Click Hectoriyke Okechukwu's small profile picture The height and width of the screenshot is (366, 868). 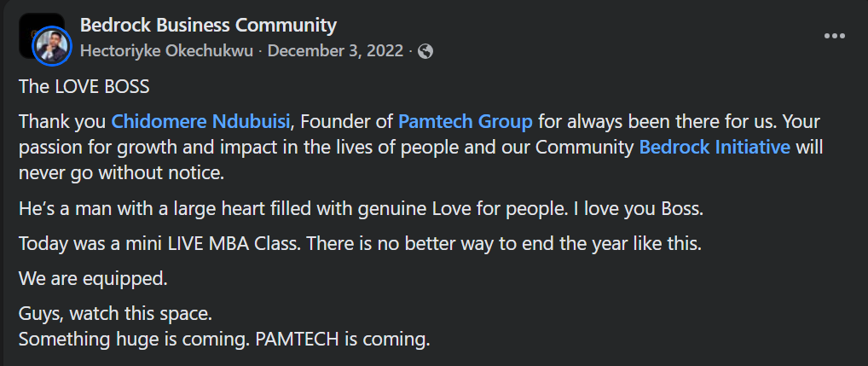point(51,46)
